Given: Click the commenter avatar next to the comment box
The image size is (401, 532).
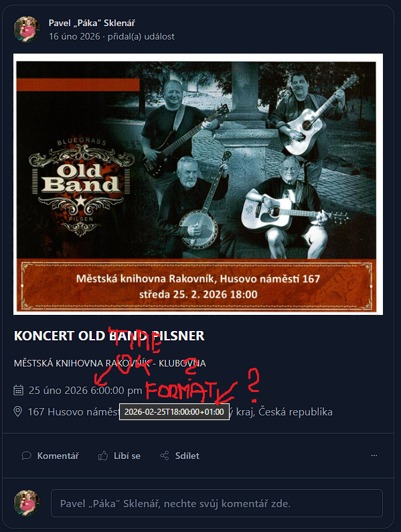Looking at the screenshot, I should (27, 503).
